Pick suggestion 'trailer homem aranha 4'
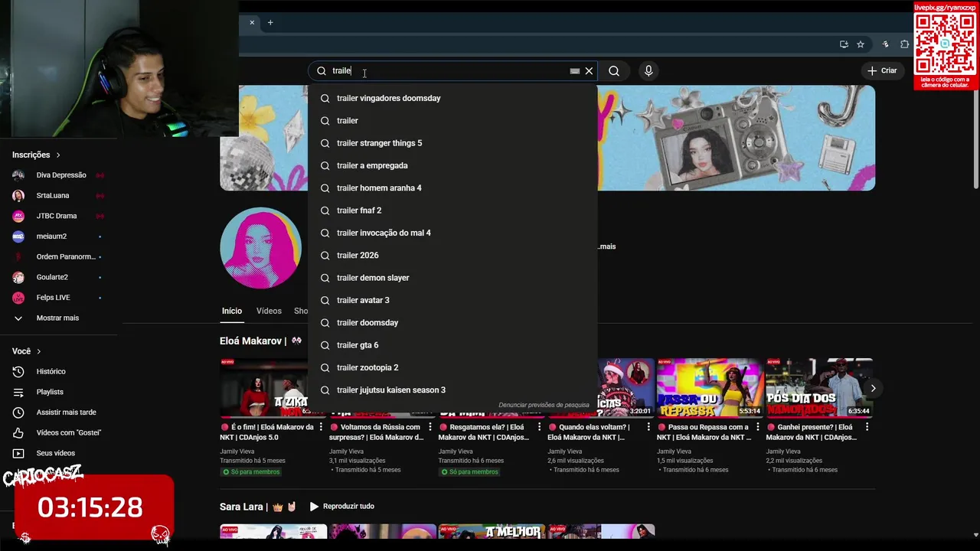980x551 pixels. pyautogui.click(x=452, y=187)
